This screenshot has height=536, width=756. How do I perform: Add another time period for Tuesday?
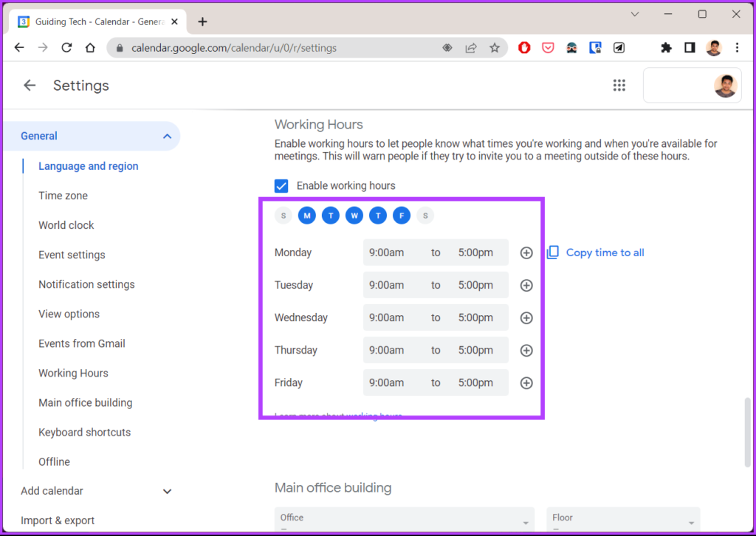526,286
